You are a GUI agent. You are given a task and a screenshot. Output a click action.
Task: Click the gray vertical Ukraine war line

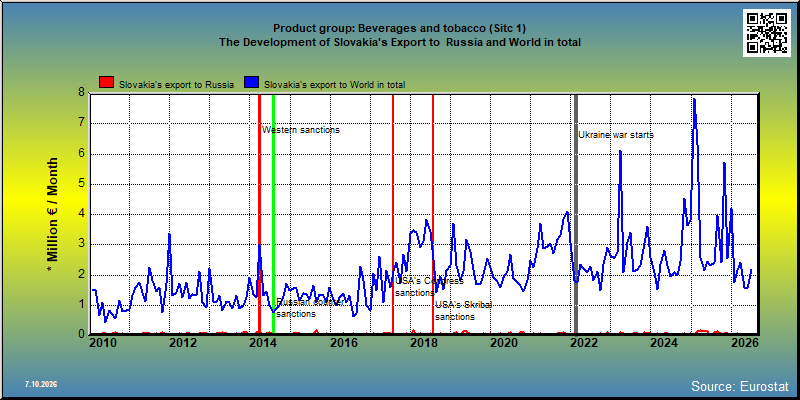pos(576,214)
